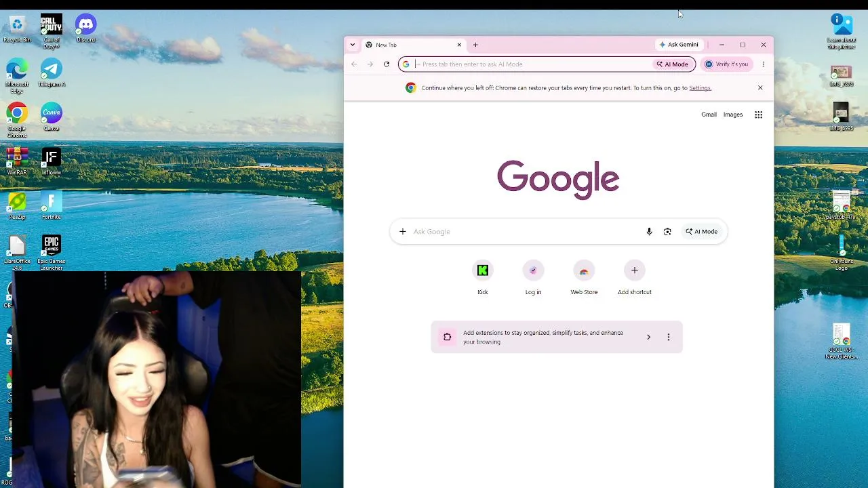Select the paystub desktop file
This screenshot has height=488, width=868.
[842, 205]
